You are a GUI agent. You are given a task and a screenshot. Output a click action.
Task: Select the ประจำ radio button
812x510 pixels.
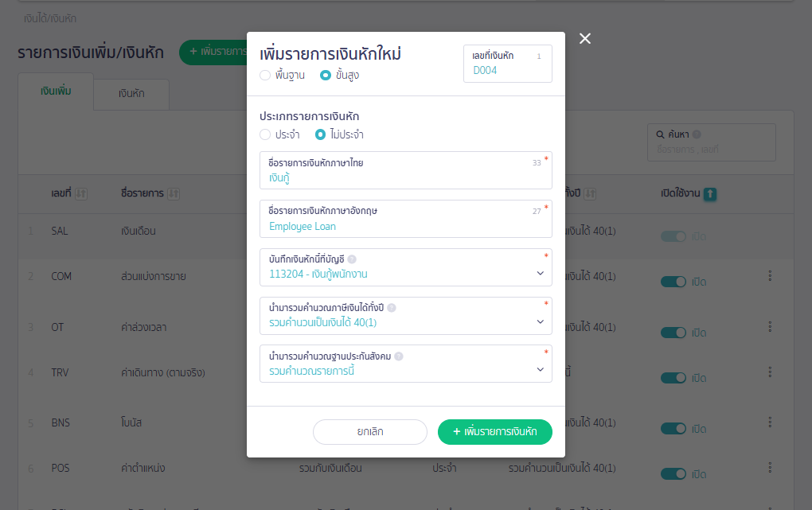coord(264,134)
